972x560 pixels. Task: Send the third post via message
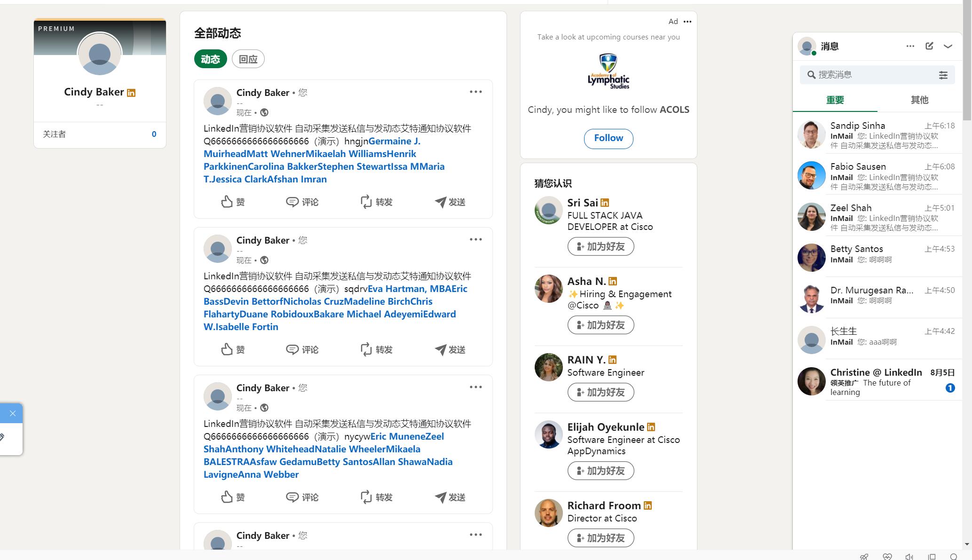click(450, 497)
